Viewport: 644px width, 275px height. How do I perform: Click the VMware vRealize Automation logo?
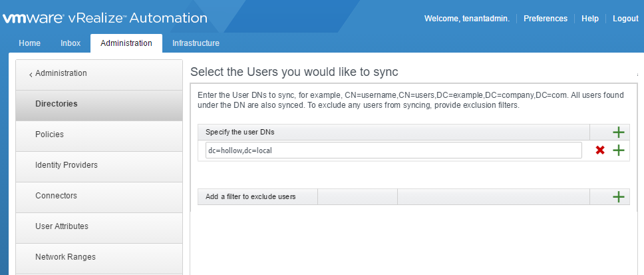[104, 18]
